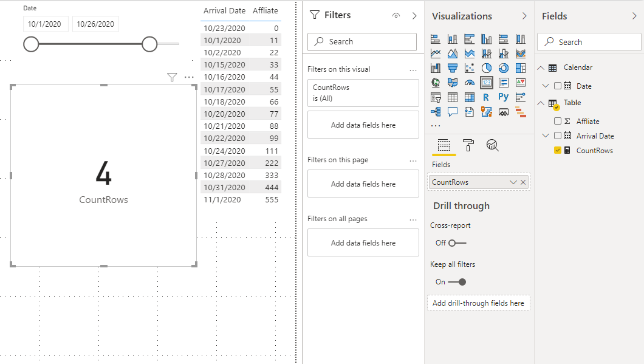Select the filled map visual
The height and width of the screenshot is (364, 644).
(452, 83)
